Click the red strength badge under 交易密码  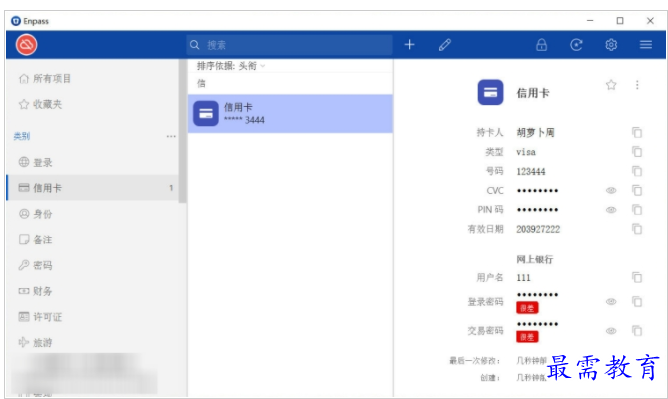click(527, 337)
